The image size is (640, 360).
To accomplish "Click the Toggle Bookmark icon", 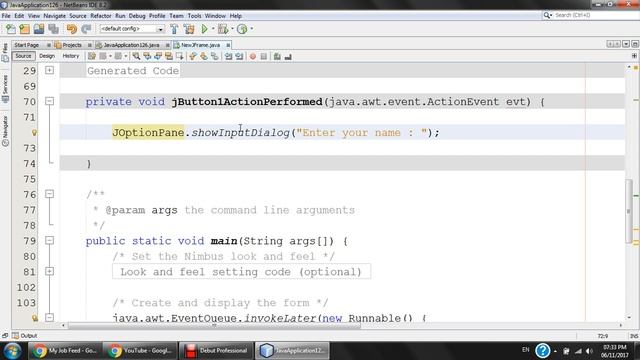I will [x=214, y=56].
